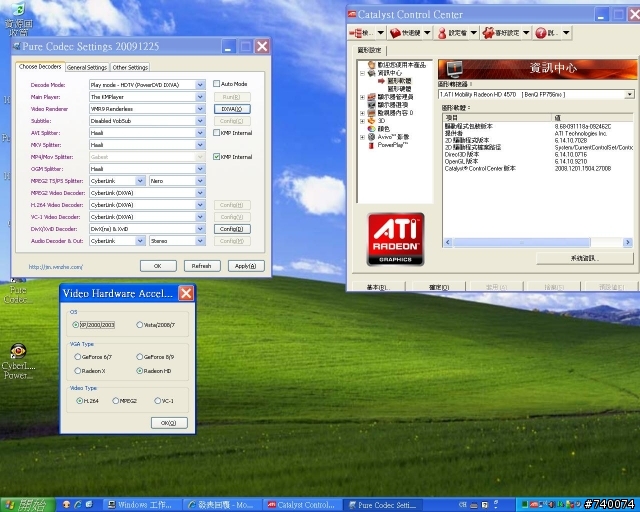Select the PowerPlay tree item
This screenshot has height=512, width=640.
click(x=393, y=145)
